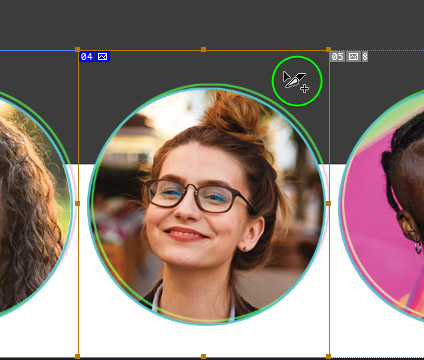This screenshot has height=360, width=424.
Task: Click the linked-slice icon beside slice 05
Action: pyautogui.click(x=365, y=57)
